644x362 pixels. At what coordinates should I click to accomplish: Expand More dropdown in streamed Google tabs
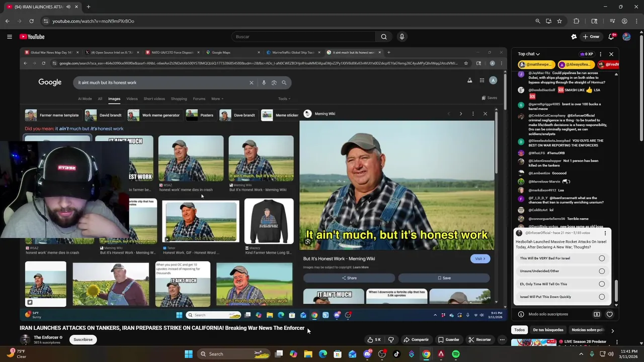pos(217,99)
